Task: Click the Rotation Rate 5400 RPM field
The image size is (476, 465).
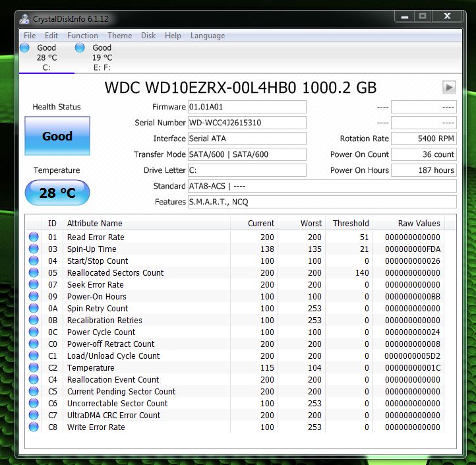Action: pyautogui.click(x=424, y=139)
